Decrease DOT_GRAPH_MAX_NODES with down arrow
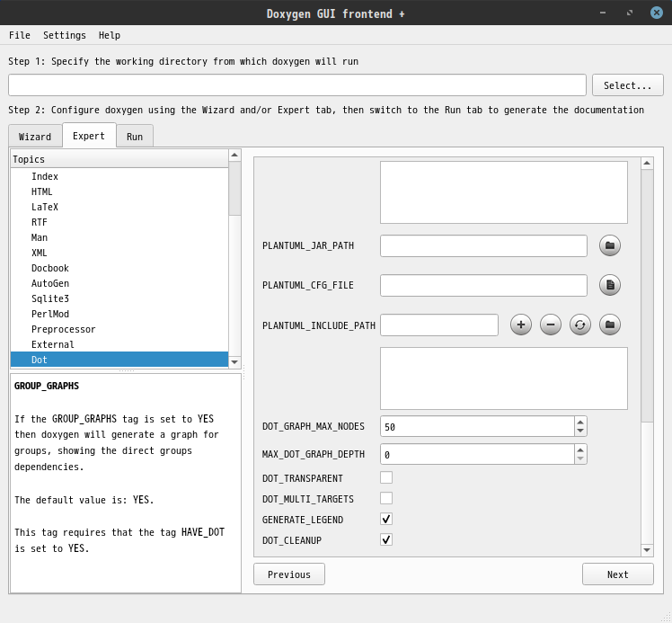Image resolution: width=672 pixels, height=623 pixels. [580, 432]
